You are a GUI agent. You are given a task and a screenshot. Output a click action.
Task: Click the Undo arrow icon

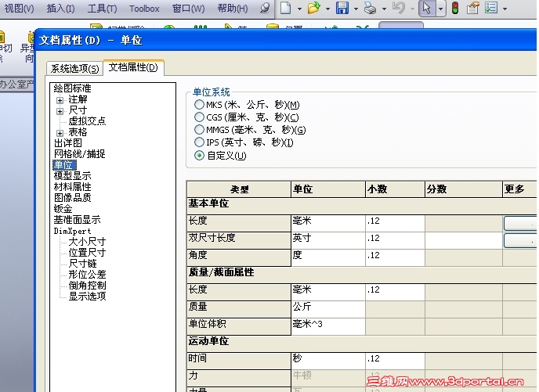(399, 8)
